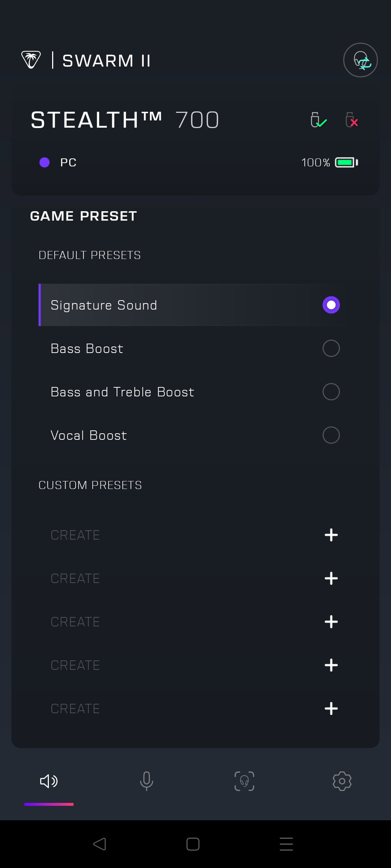Tap the disconnected transmitter icon with red X

(352, 120)
